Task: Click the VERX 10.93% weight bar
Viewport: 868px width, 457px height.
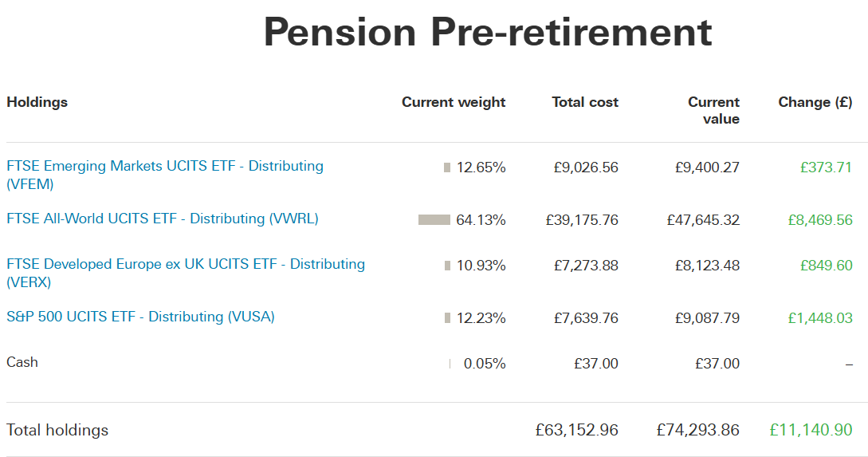Action: (x=447, y=266)
